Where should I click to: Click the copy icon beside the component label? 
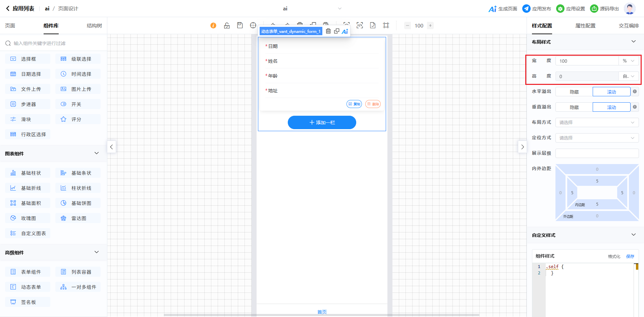[x=336, y=31]
